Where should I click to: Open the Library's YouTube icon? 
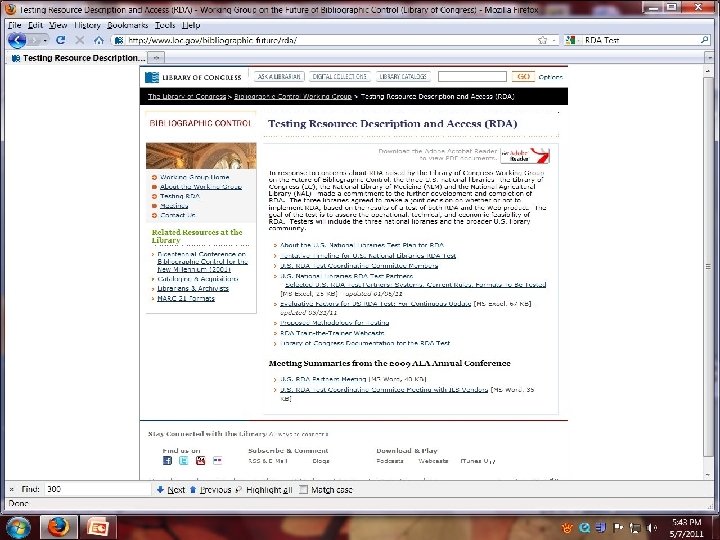pyautogui.click(x=201, y=461)
